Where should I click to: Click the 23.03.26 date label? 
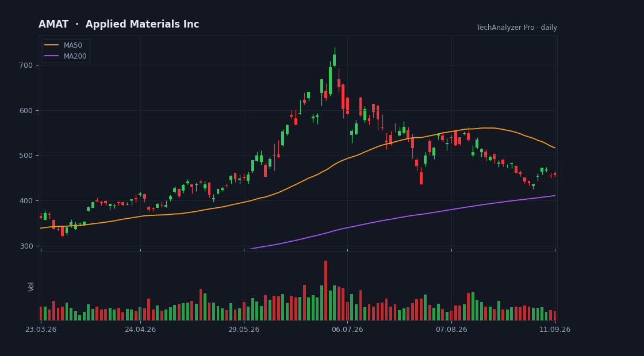[x=40, y=330]
